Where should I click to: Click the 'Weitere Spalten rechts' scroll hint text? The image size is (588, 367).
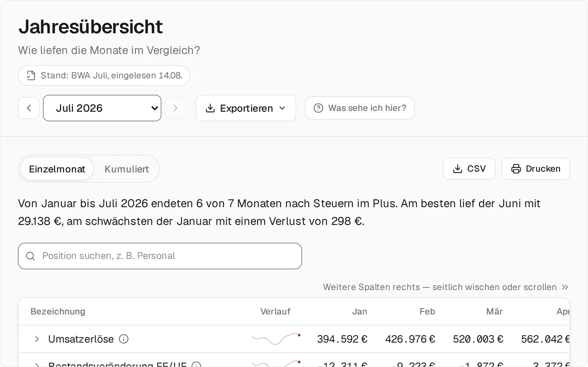coord(440,287)
